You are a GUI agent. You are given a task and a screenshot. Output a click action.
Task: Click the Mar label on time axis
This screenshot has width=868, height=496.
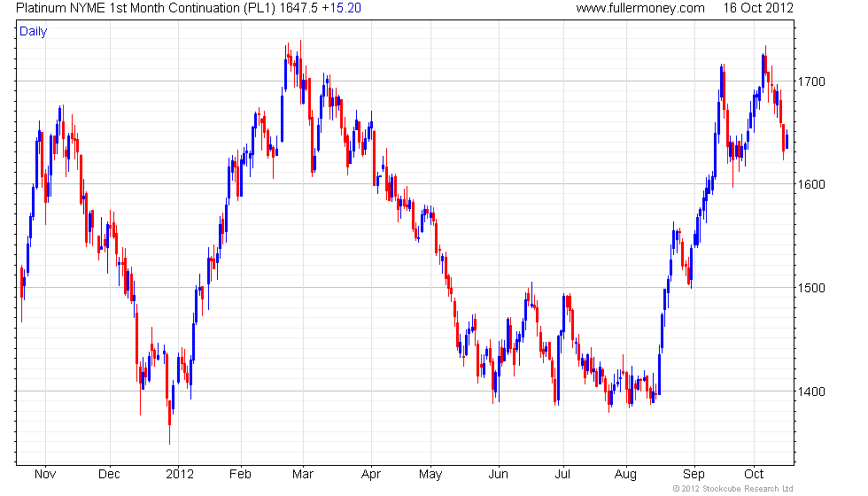(x=303, y=475)
